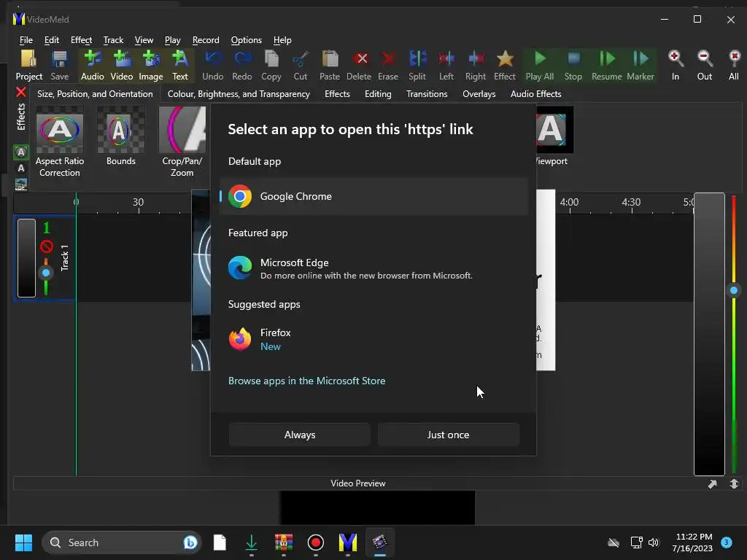
Task: Click the Video Preview detach arrow icon
Action: coord(712,484)
